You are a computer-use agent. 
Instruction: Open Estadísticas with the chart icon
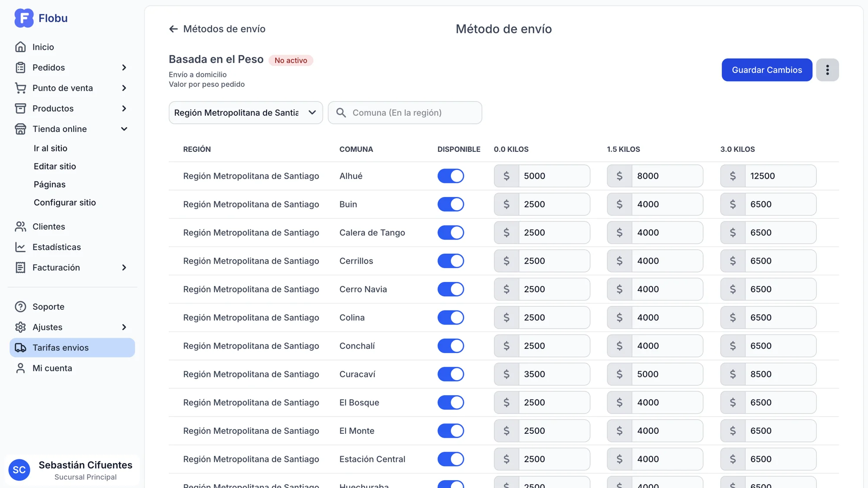coord(20,247)
